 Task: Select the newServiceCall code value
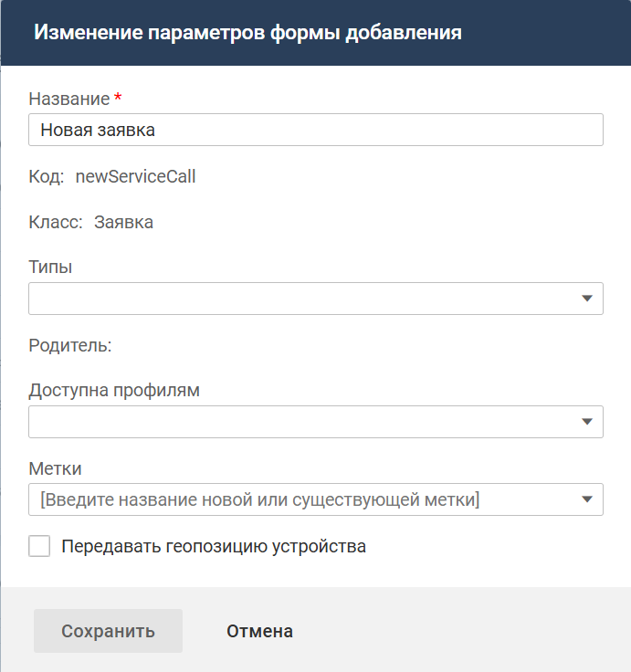coord(135,176)
